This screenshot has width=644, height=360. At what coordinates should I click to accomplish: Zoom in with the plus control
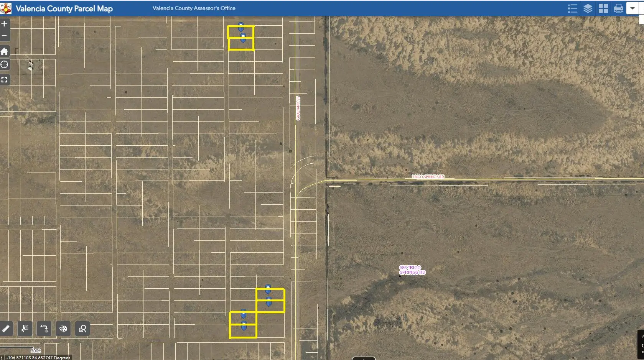tap(4, 23)
